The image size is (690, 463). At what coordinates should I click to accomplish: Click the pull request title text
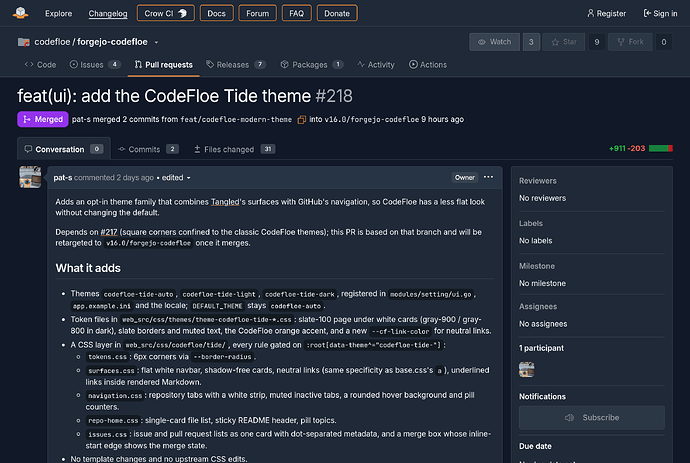tap(164, 96)
